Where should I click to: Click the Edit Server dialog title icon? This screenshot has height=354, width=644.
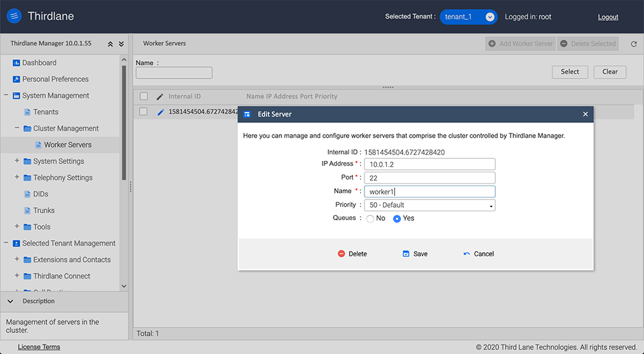click(247, 114)
